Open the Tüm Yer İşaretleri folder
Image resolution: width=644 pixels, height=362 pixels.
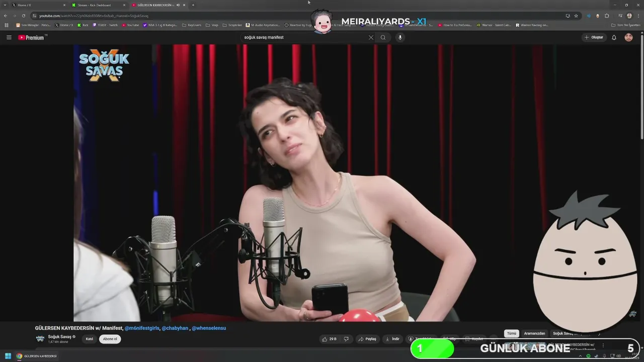point(626,25)
